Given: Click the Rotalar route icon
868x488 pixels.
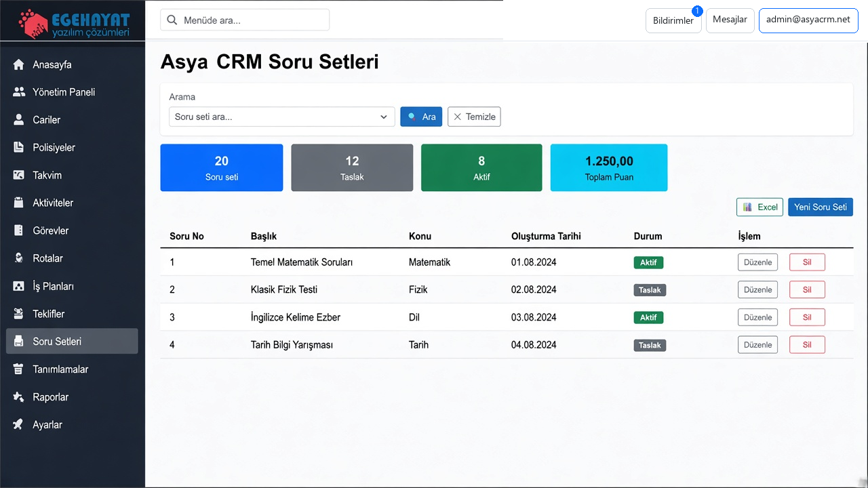Looking at the screenshot, I should coord(19,258).
